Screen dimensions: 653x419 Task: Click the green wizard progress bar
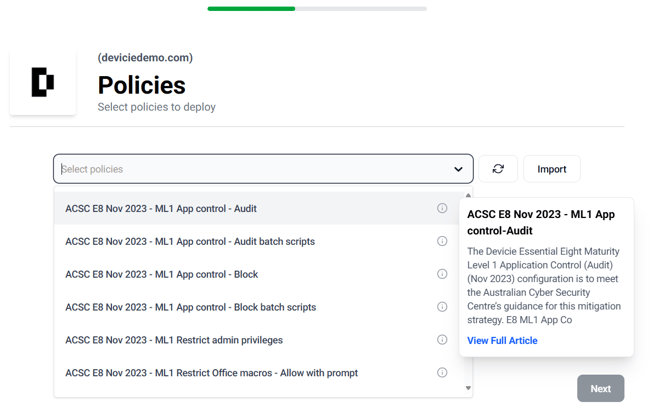coord(251,8)
